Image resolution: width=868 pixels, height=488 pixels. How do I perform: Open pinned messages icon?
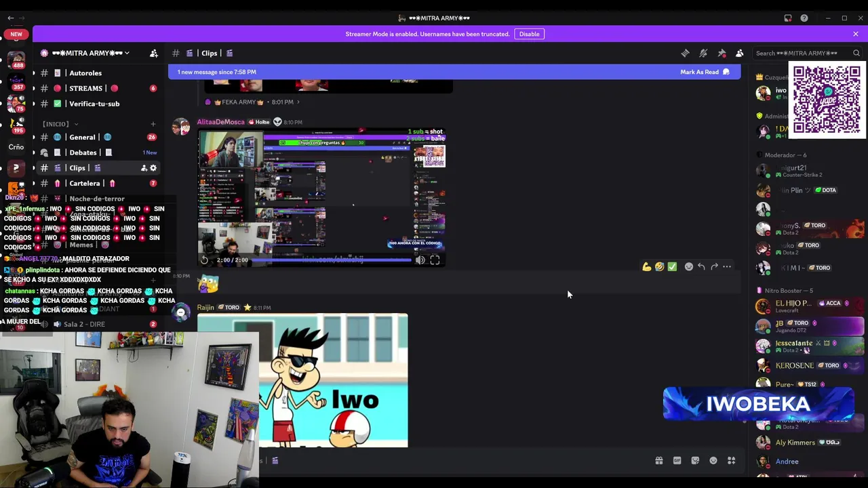pos(722,53)
